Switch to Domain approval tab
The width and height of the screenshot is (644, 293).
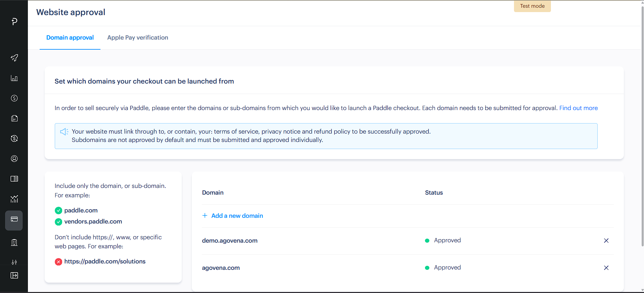click(x=70, y=38)
